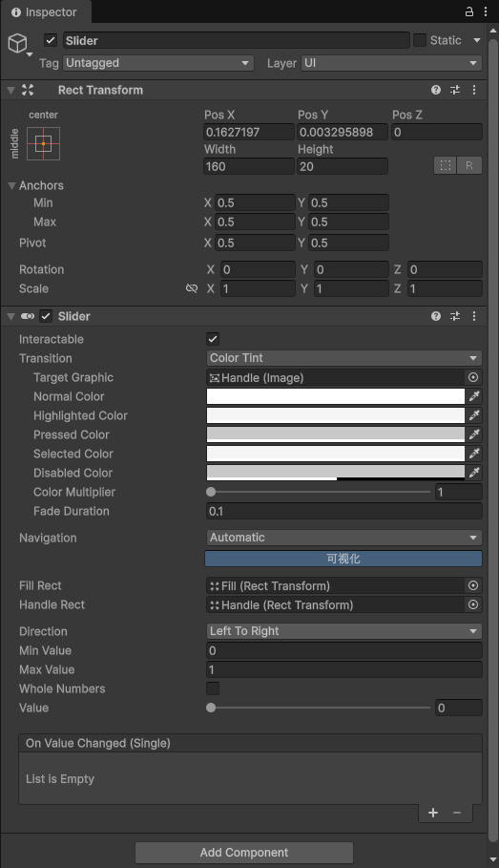Disable the Slider GameObject active checkbox
This screenshot has height=868, width=499.
tap(51, 40)
